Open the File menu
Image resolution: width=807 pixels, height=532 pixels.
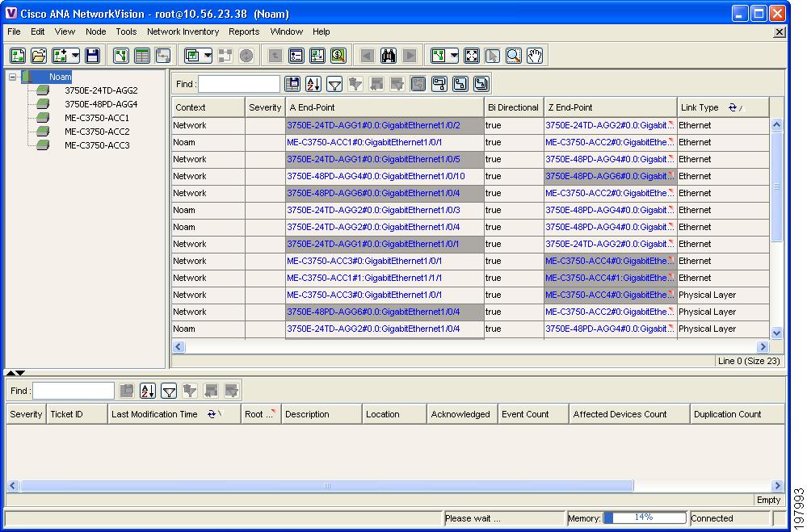point(14,32)
